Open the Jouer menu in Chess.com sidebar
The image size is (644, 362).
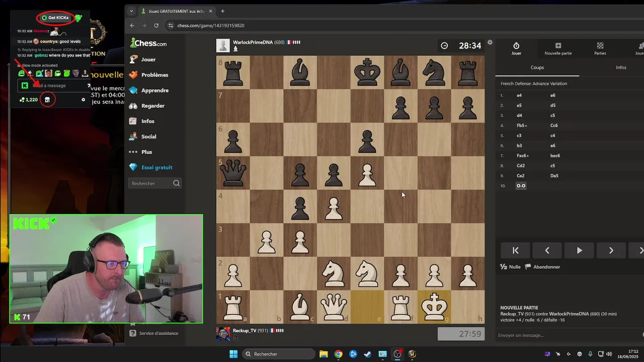[x=142, y=59]
